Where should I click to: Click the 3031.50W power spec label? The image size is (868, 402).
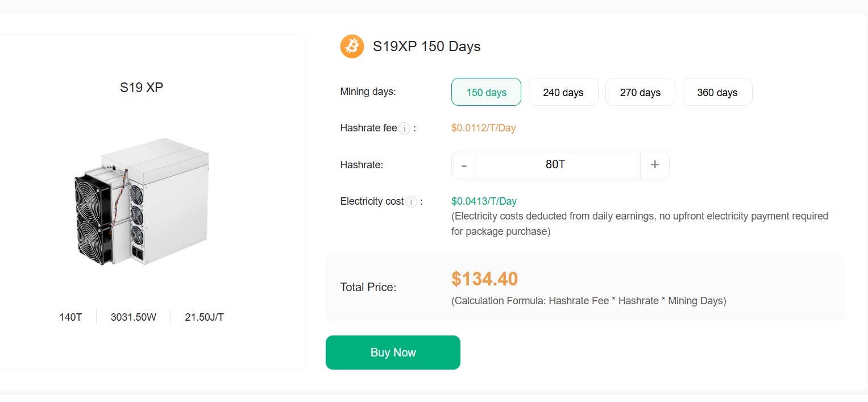pyautogui.click(x=134, y=317)
